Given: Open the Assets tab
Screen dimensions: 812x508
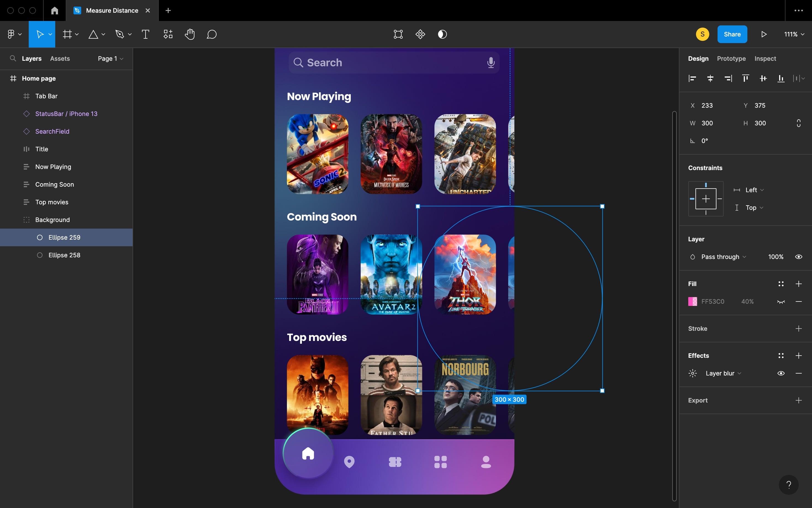Looking at the screenshot, I should pyautogui.click(x=60, y=59).
